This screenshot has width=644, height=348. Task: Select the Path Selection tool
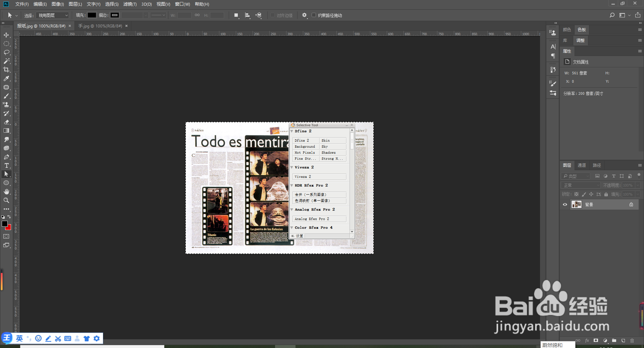pos(6,174)
